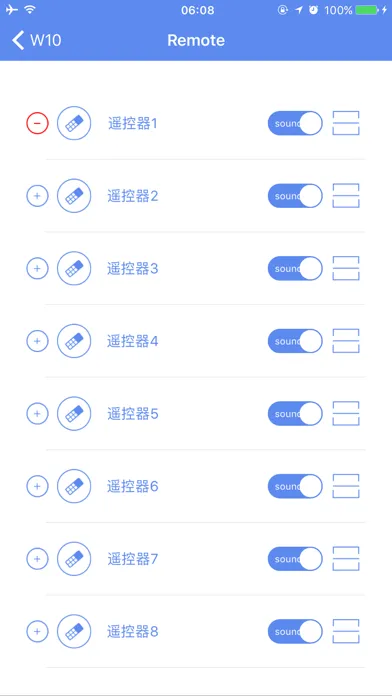Turn off sound toggle for 遥控器1
392x696 pixels.
[295, 123]
